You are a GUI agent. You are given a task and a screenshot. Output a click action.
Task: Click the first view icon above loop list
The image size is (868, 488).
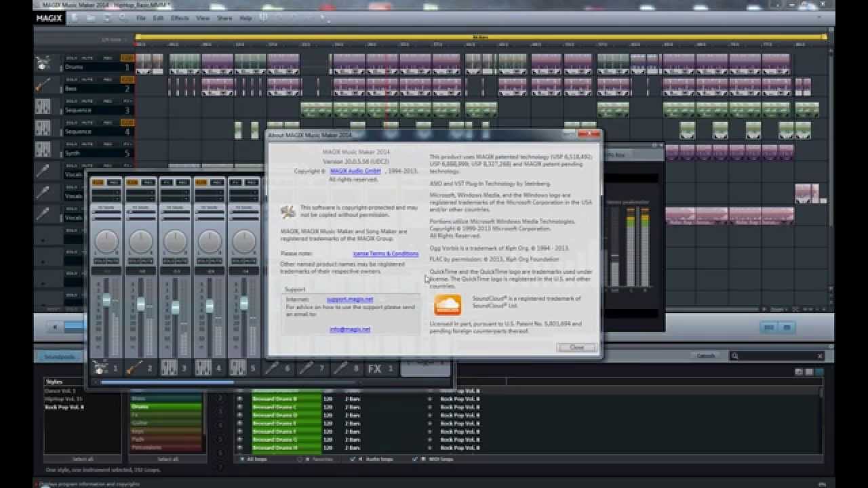tap(800, 371)
